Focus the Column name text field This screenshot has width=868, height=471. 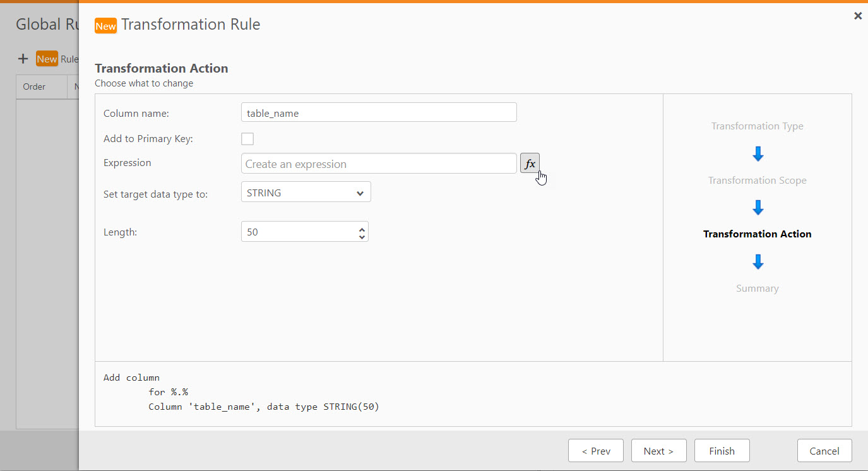(x=379, y=113)
